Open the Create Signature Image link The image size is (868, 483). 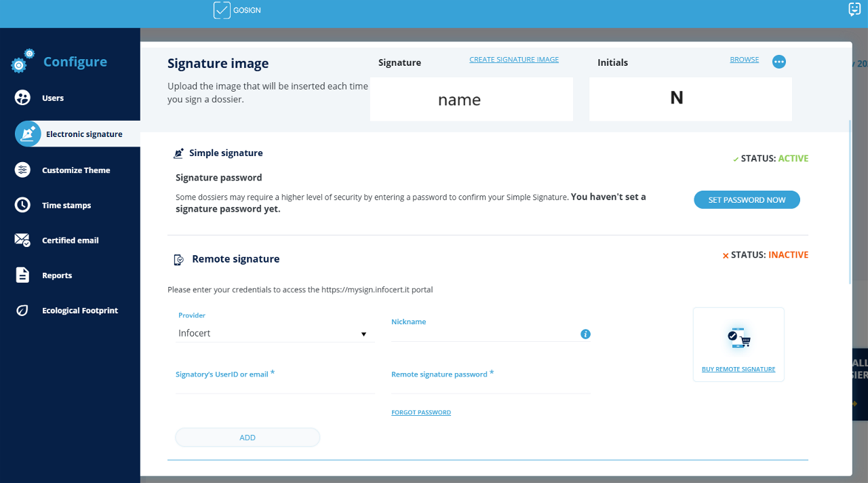(514, 60)
